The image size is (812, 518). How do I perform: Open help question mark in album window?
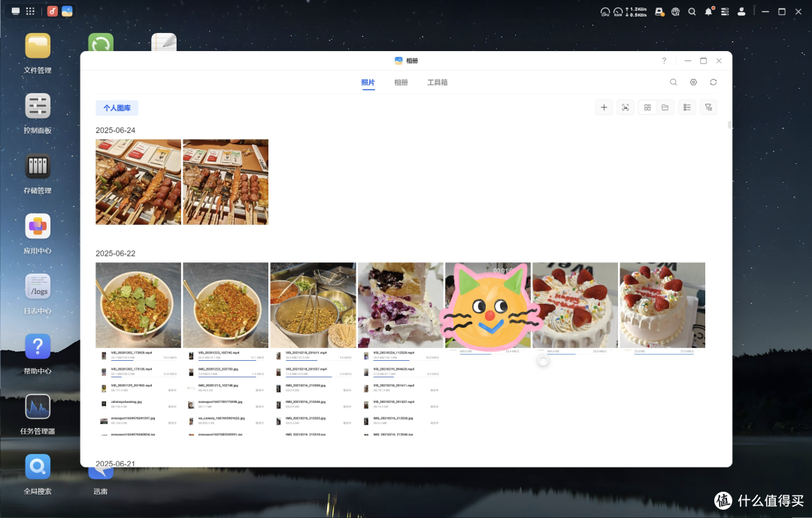pyautogui.click(x=664, y=61)
